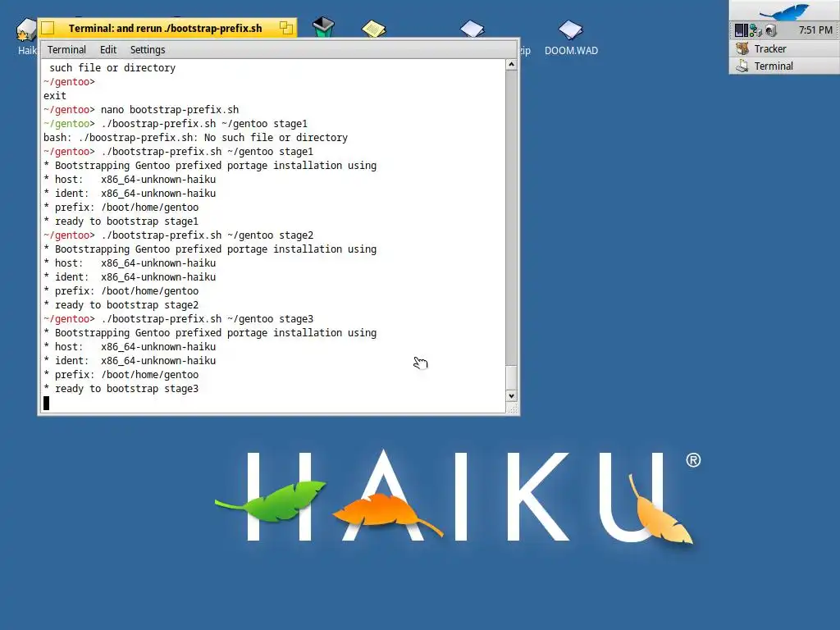Select the zip file desktop icon
Viewport: 840px width, 630px height.
pos(472,29)
